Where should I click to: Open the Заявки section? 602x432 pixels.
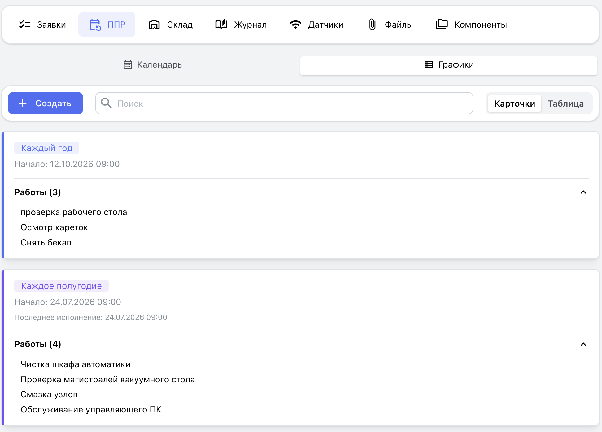(42, 25)
